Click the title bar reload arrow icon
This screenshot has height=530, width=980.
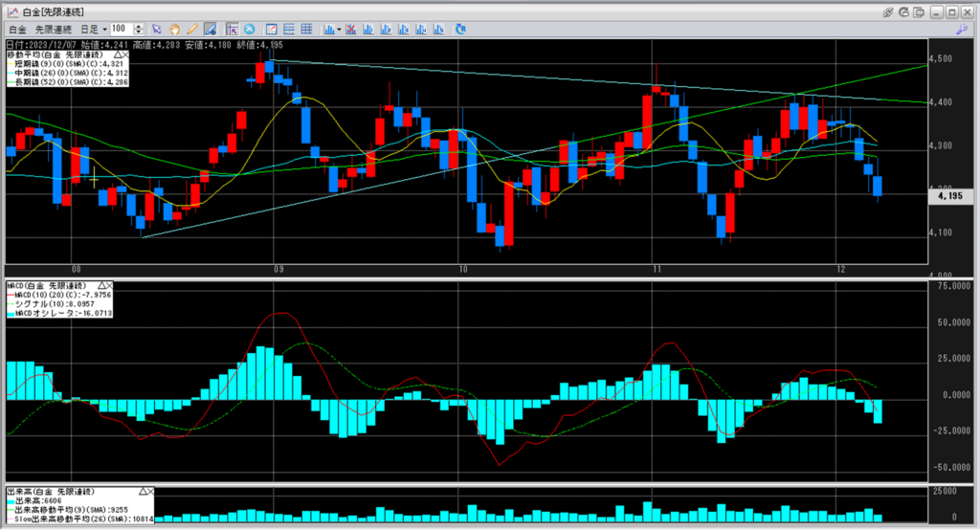pyautogui.click(x=903, y=11)
